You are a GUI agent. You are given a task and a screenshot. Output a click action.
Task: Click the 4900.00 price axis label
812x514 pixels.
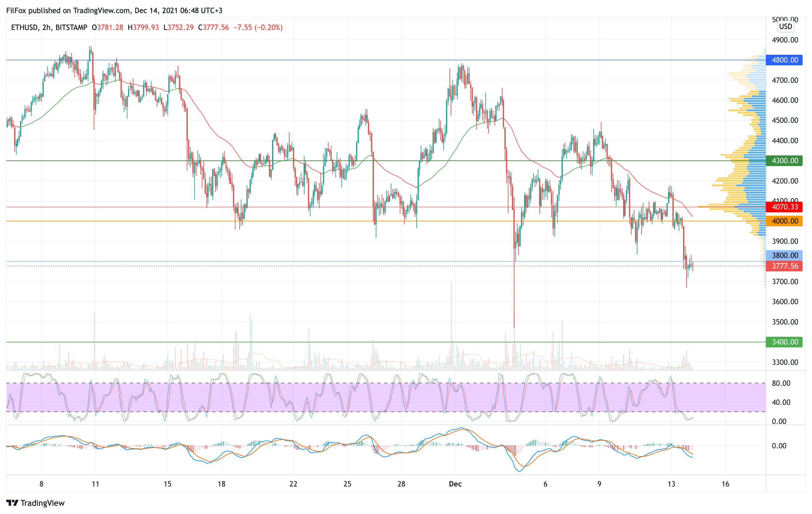tap(785, 40)
